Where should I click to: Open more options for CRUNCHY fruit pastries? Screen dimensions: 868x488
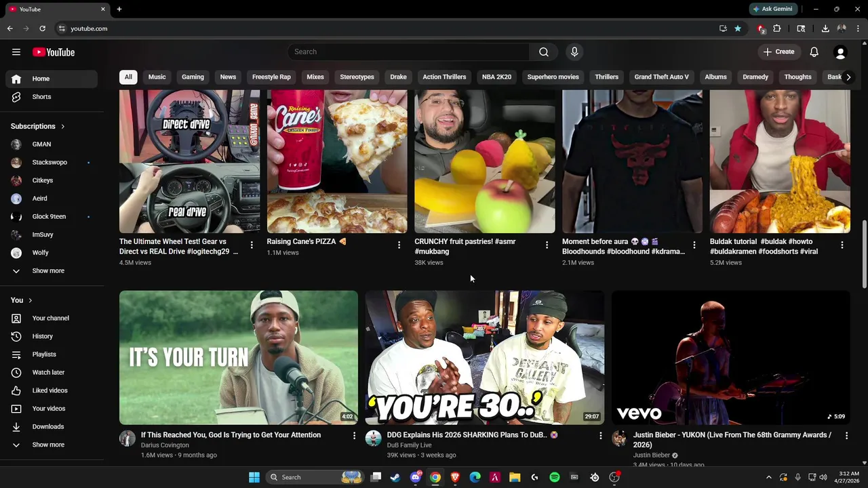[547, 245]
